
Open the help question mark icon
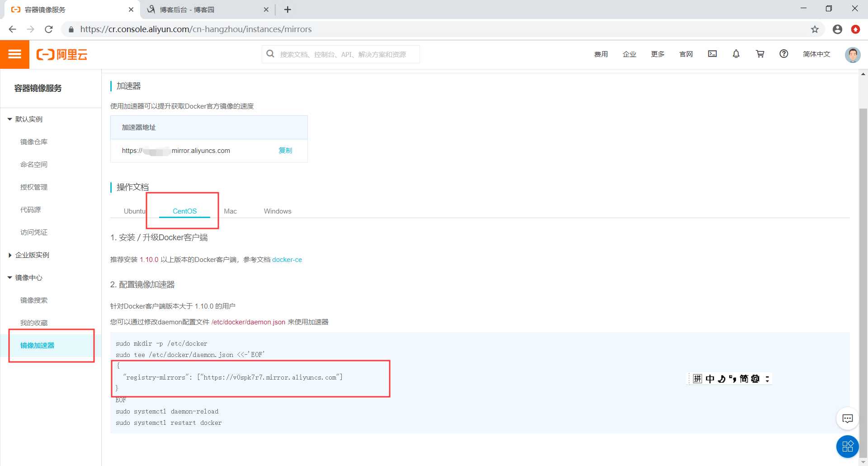click(784, 54)
